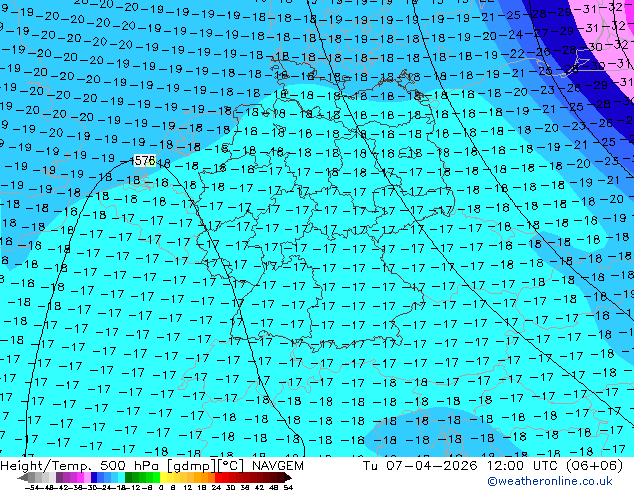Click the (06+06) forecast run label

tap(594, 466)
